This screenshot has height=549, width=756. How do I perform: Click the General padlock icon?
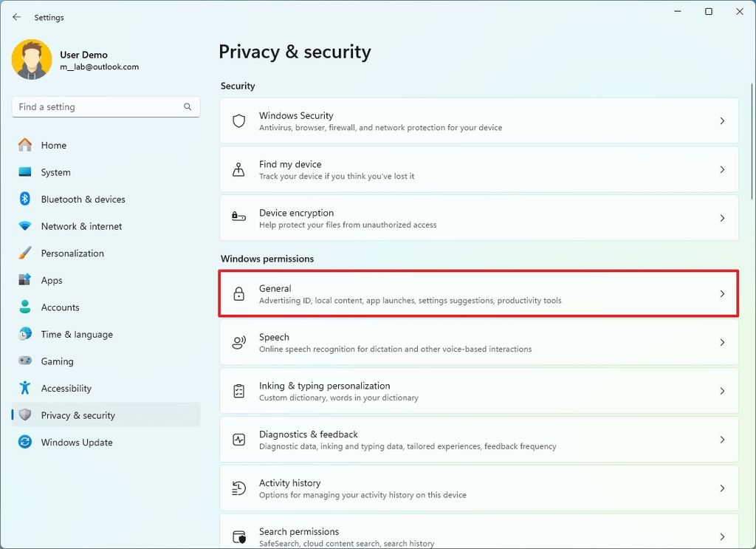pos(238,293)
